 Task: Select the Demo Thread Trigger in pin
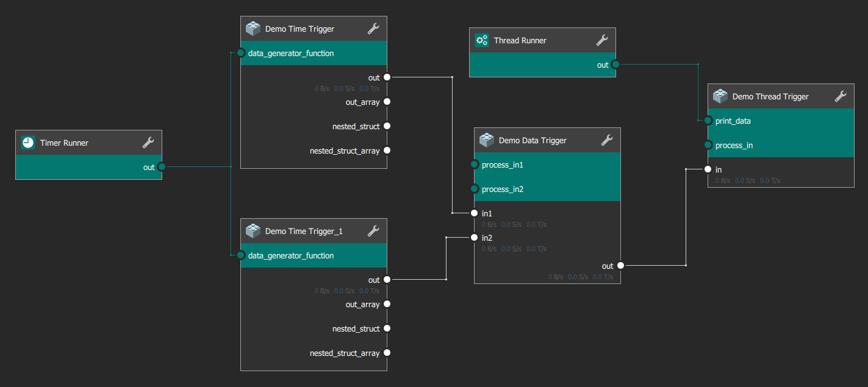pos(708,169)
